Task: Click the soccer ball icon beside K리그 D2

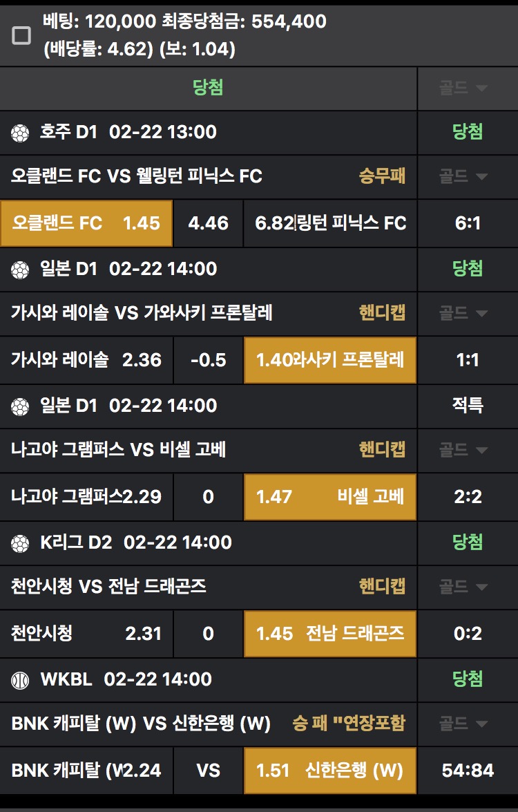Action: [x=20, y=543]
